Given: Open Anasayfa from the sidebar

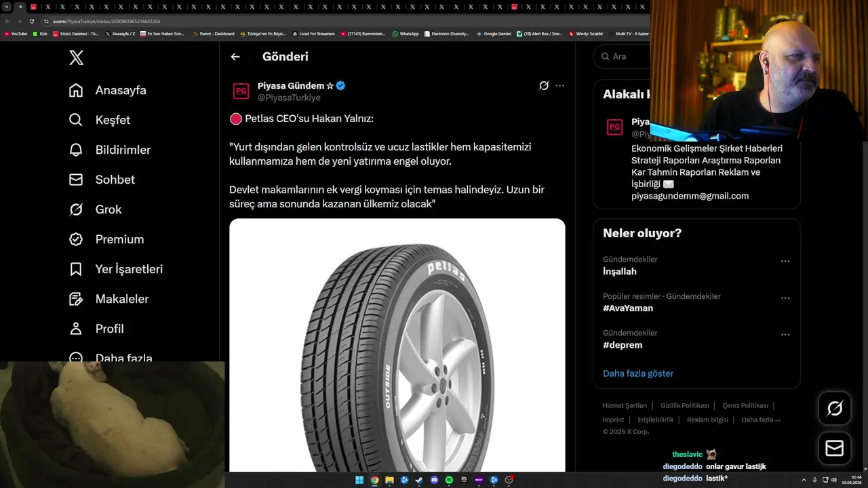Looking at the screenshot, I should (x=108, y=90).
